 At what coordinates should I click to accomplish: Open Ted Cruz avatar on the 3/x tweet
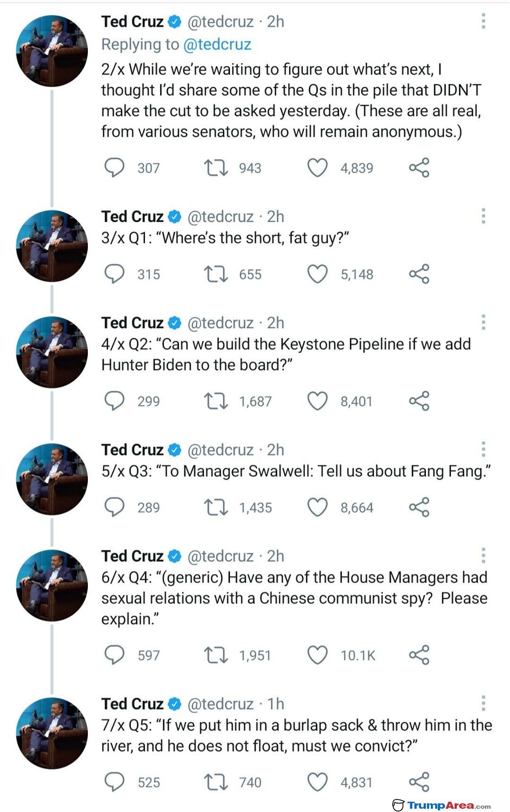tap(52, 246)
